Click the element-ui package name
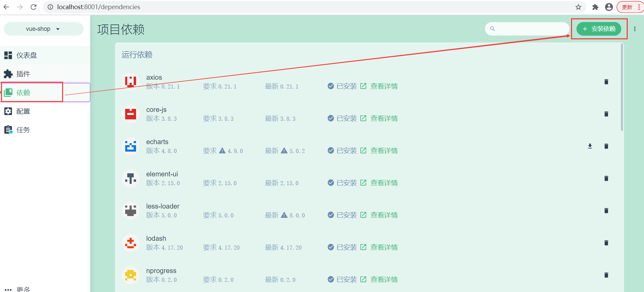644x292 pixels. (x=162, y=174)
